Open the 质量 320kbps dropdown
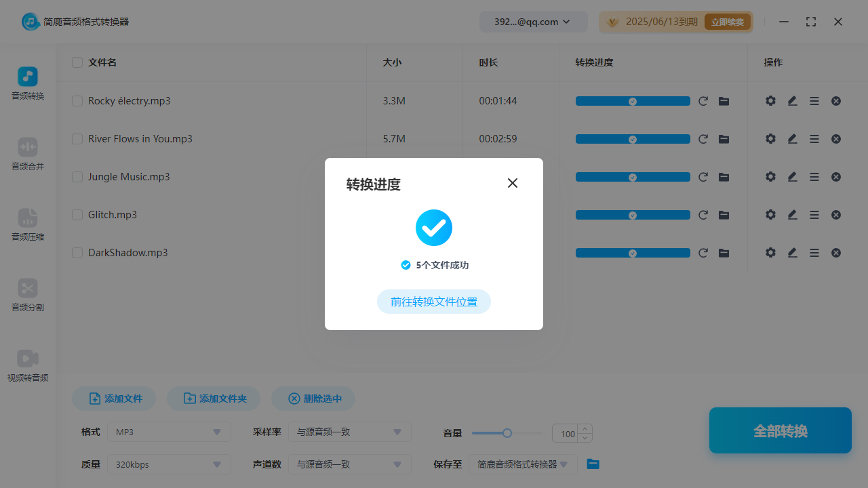This screenshot has height=488, width=868. (x=169, y=464)
